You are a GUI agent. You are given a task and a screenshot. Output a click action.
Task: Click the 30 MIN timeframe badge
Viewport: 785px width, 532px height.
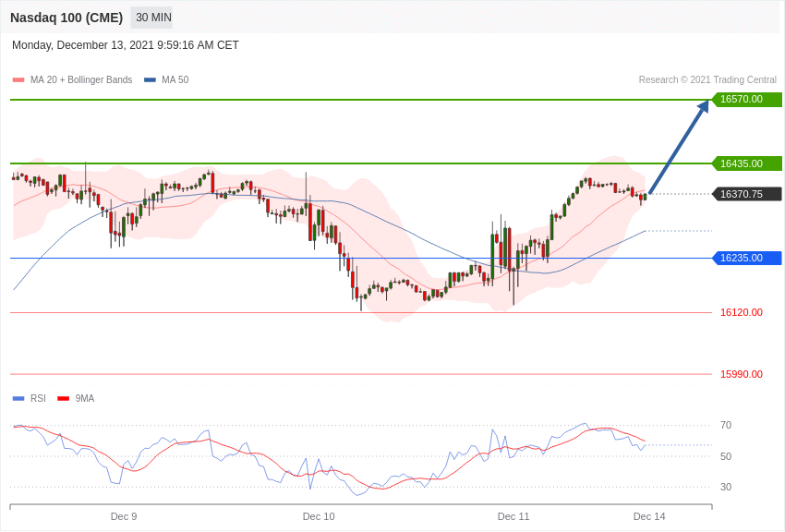point(153,18)
